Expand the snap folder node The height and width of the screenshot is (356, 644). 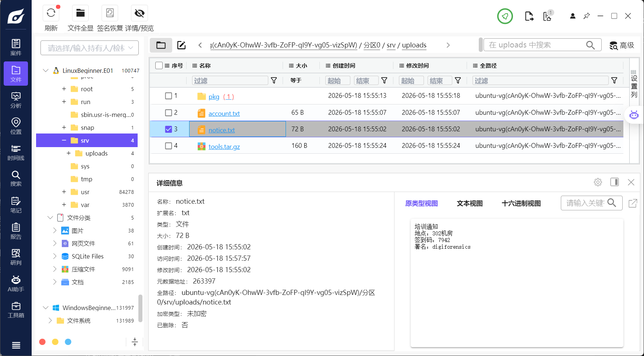coord(64,127)
